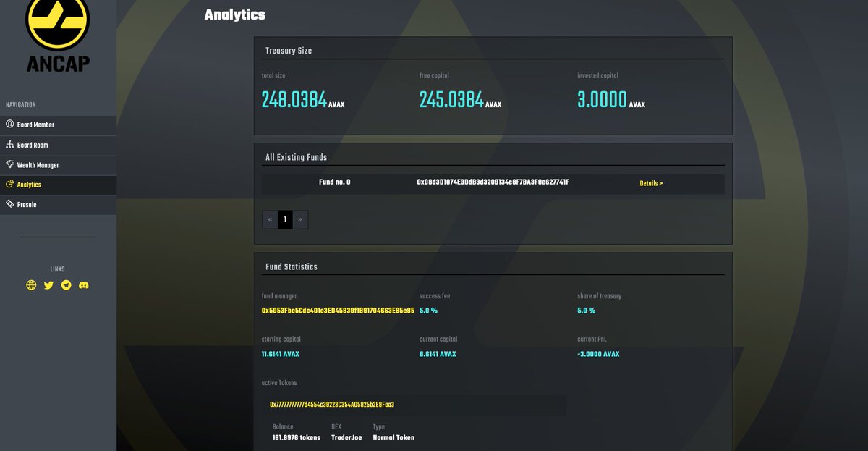Click the Analytics pie chart icon
Viewport: 868px width, 451px height.
(x=10, y=185)
